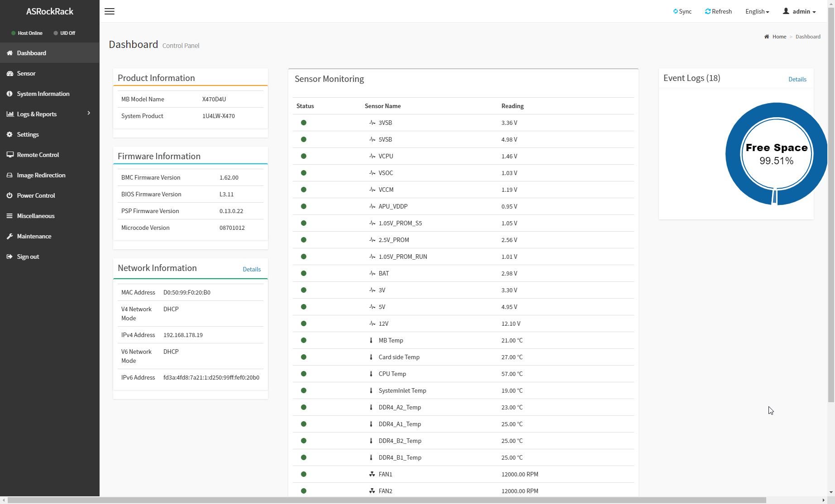Click the Power Control power icon
835x504 pixels.
pyautogui.click(x=10, y=195)
